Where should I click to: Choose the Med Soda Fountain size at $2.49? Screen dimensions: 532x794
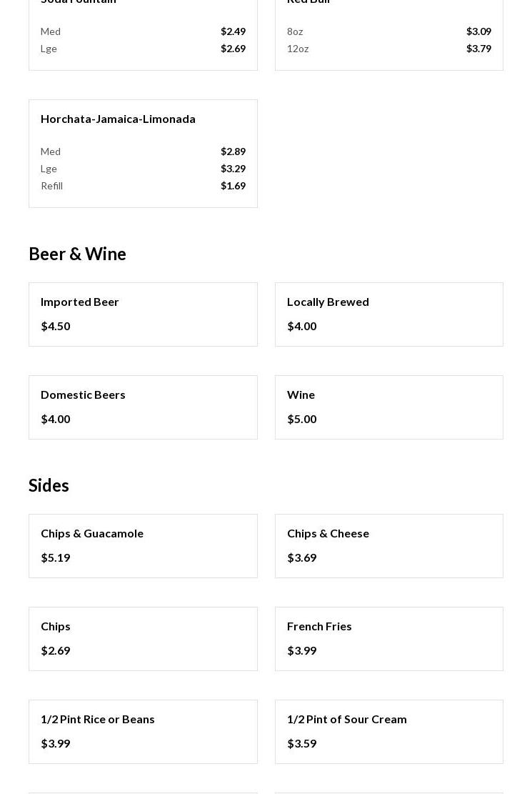143,31
